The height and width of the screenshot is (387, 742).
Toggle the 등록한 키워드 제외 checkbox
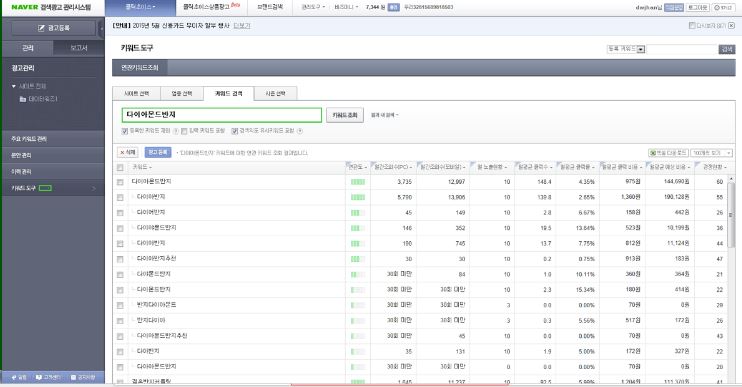125,131
